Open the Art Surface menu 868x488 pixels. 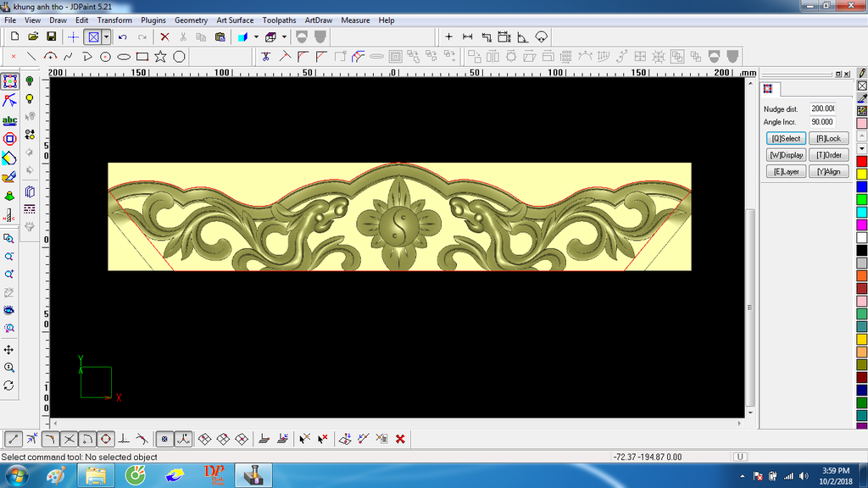coord(235,19)
